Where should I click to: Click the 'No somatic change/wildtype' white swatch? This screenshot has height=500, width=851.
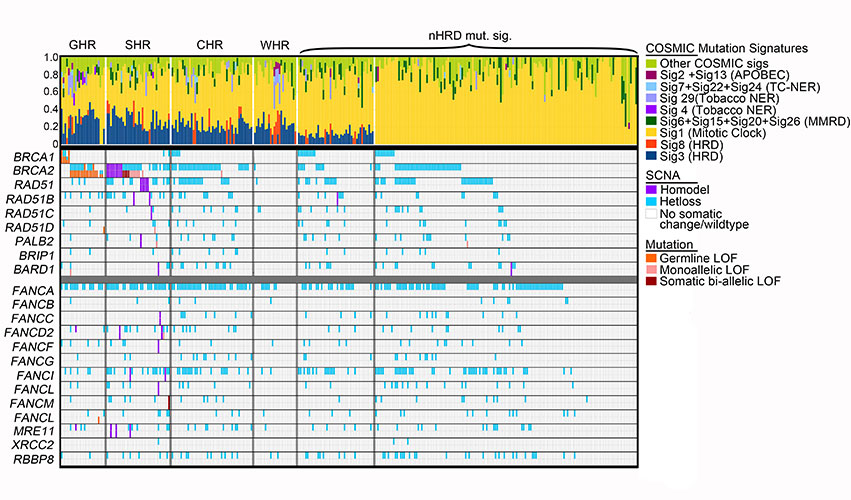pos(651,213)
